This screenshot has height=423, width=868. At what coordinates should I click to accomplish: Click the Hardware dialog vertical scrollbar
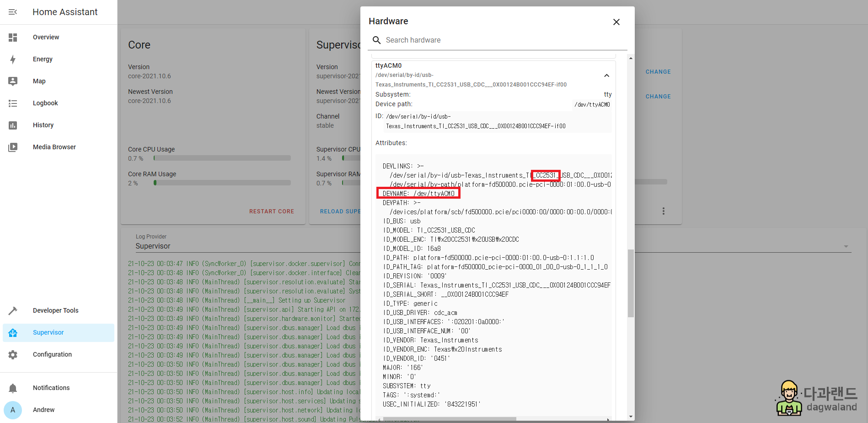(631, 283)
